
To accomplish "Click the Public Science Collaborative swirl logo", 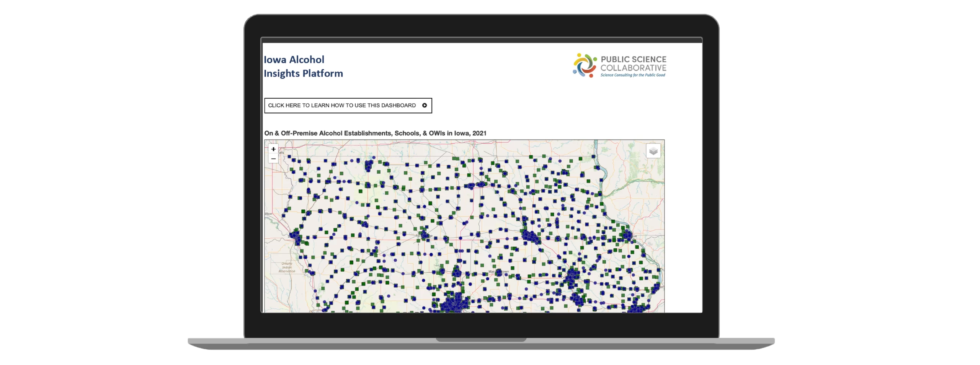I will pos(584,66).
